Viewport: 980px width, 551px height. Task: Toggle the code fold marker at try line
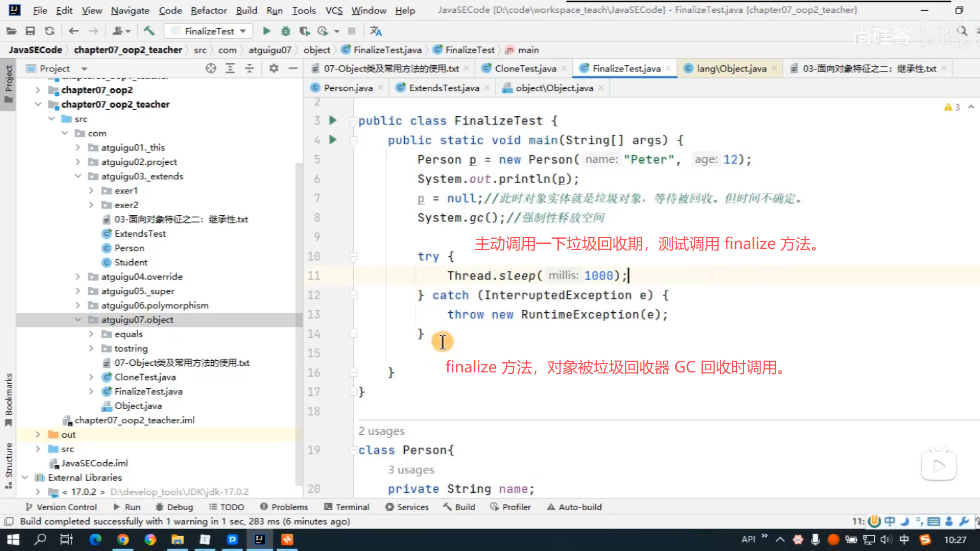point(353,256)
